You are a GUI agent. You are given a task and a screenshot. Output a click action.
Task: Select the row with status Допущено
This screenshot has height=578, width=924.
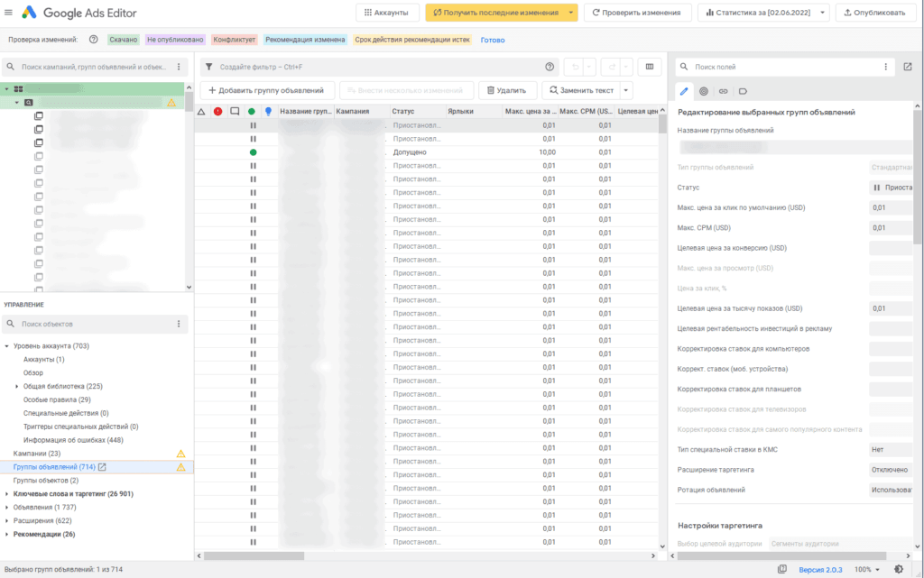point(427,152)
